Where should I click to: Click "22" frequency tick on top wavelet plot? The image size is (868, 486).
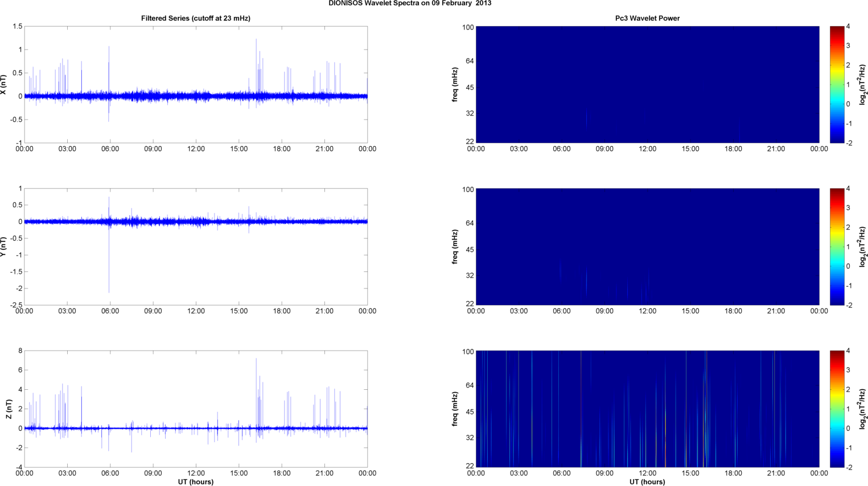click(x=470, y=141)
